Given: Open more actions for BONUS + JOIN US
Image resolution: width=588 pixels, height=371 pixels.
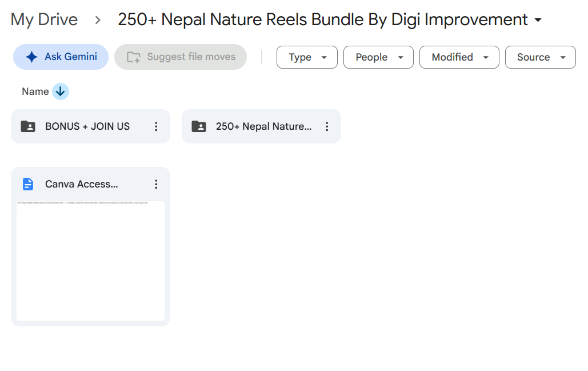Looking at the screenshot, I should coord(156,126).
